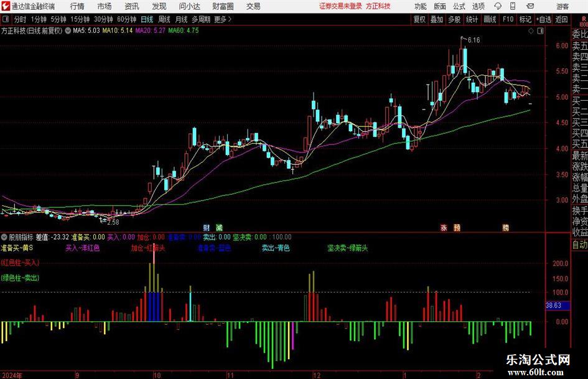The image size is (588, 379).
Task: Click the 38.63 blue value tag
Action: click(x=558, y=306)
